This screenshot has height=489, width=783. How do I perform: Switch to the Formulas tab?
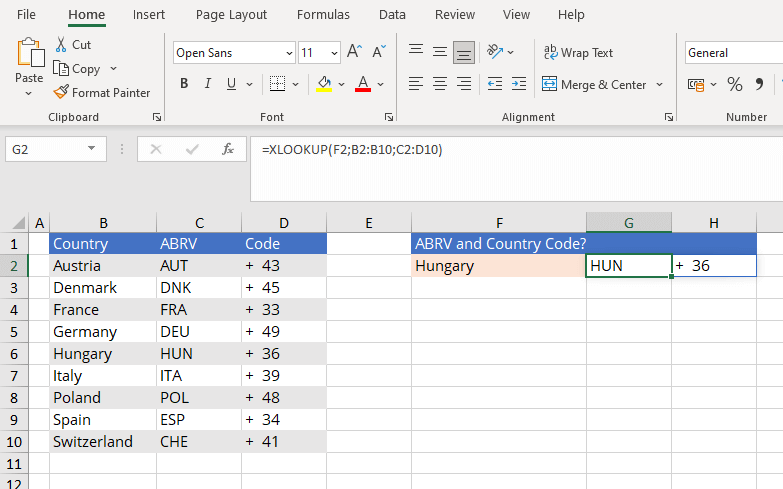(323, 15)
